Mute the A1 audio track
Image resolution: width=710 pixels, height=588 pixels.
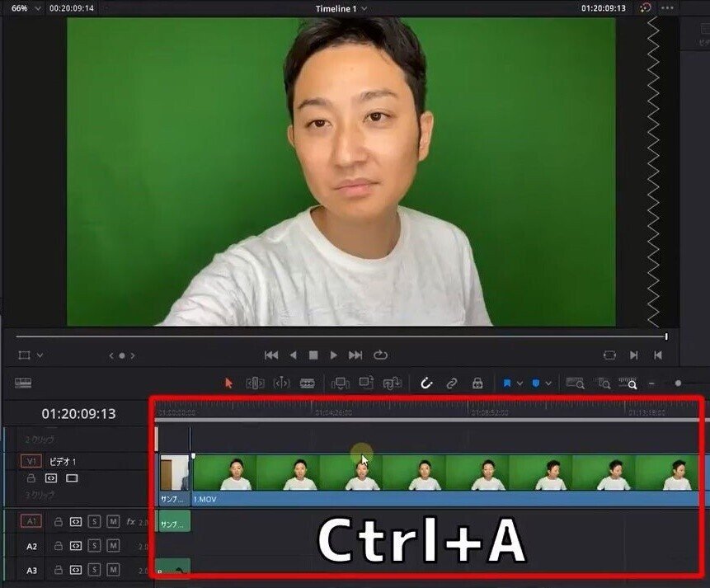[113, 522]
